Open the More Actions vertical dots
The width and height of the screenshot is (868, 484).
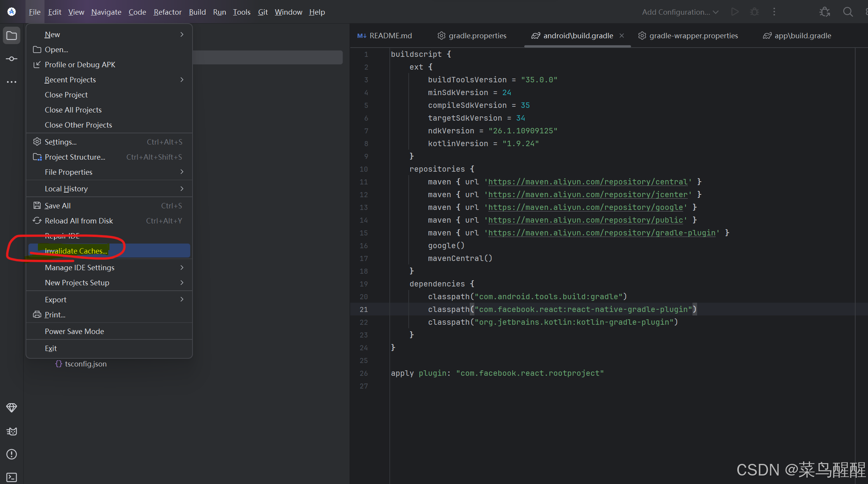point(774,12)
